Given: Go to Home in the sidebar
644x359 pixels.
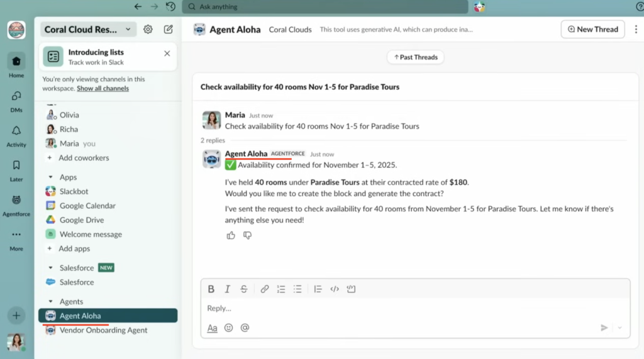Looking at the screenshot, I should 16,66.
